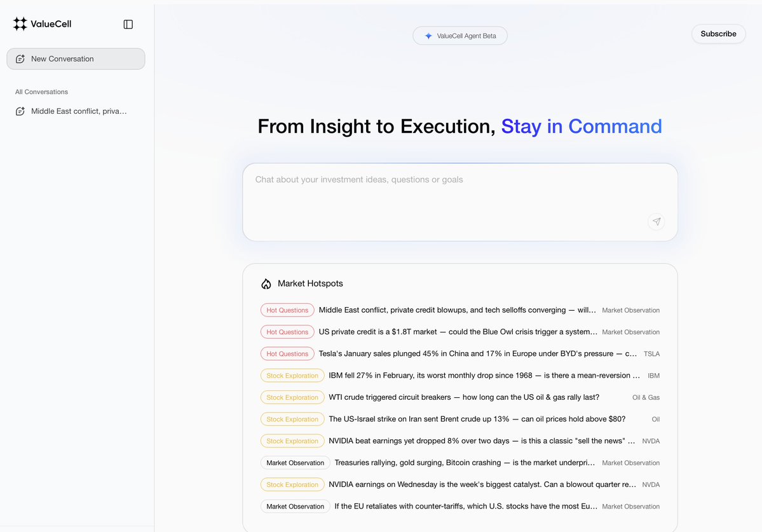Viewport: 762px width, 532px height.
Task: Click Hot Questions tag on Blue Owl row
Action: [287, 332]
